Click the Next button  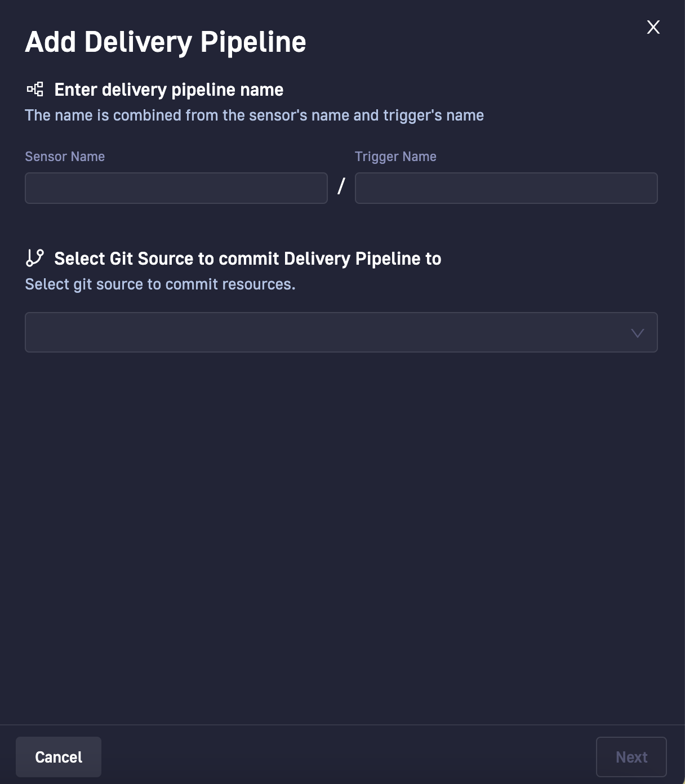point(631,757)
